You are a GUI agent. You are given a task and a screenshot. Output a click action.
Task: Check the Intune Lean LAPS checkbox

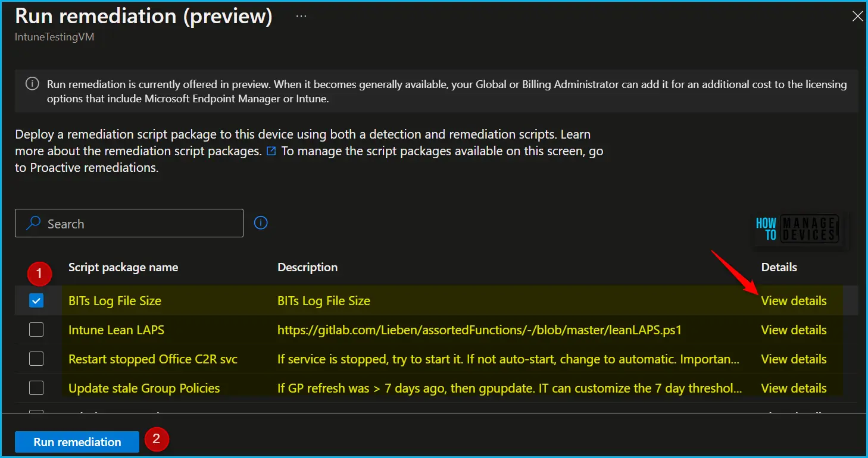36,330
